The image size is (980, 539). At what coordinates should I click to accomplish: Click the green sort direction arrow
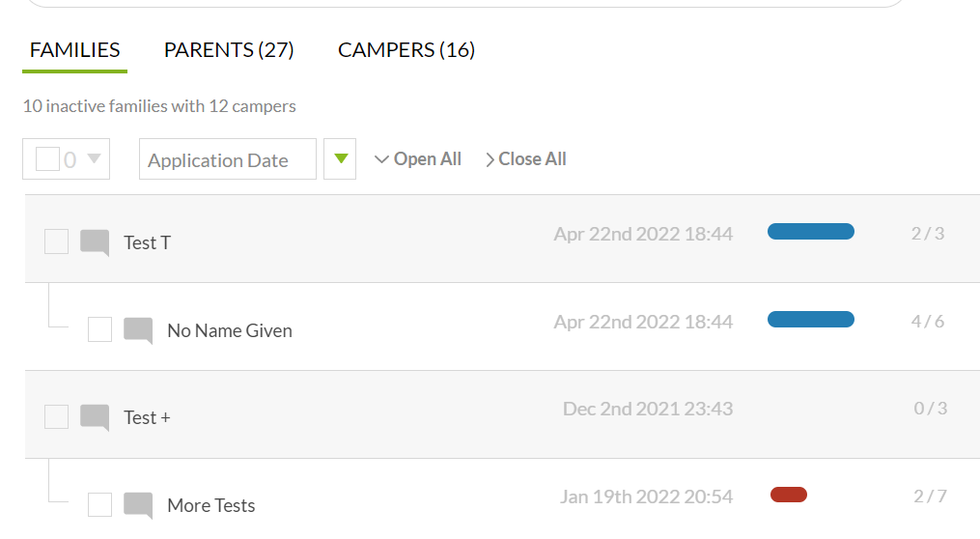[x=340, y=158]
